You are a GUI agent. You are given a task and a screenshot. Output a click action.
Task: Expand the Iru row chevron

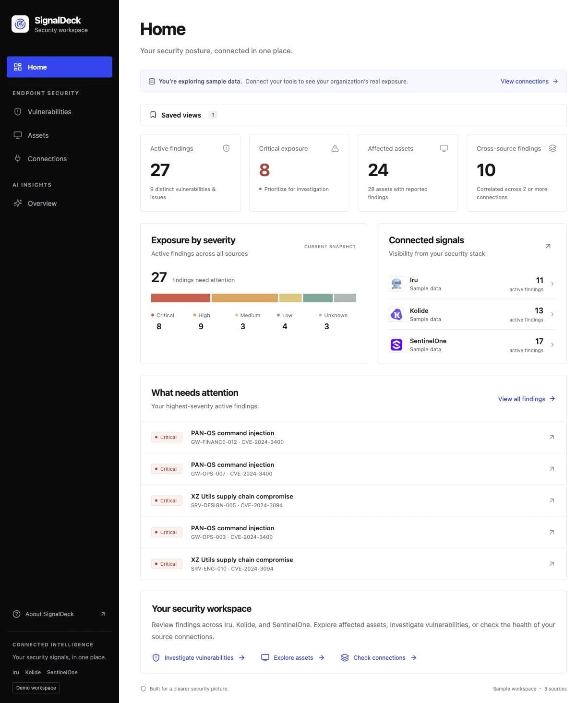pyautogui.click(x=552, y=284)
